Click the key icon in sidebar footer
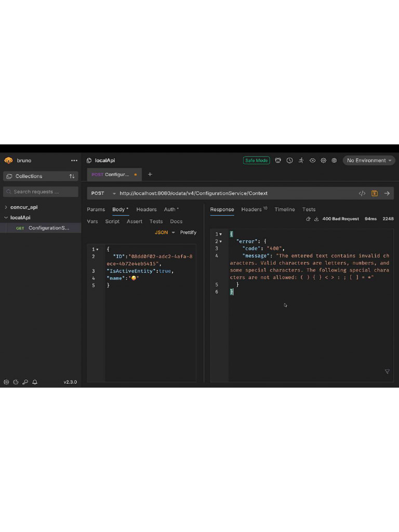 [x=25, y=382]
